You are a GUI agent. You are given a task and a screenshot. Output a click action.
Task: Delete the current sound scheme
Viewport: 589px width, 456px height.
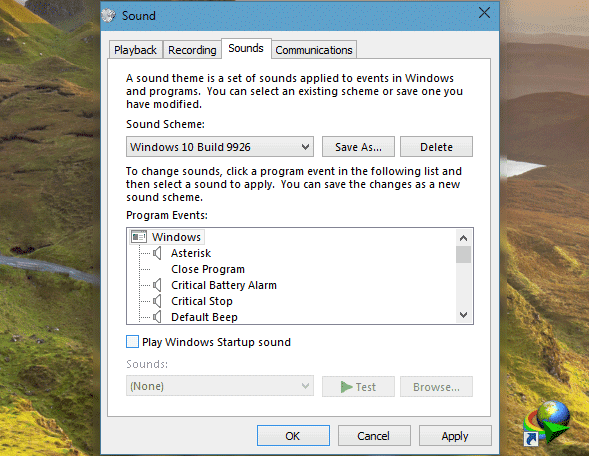click(x=436, y=147)
